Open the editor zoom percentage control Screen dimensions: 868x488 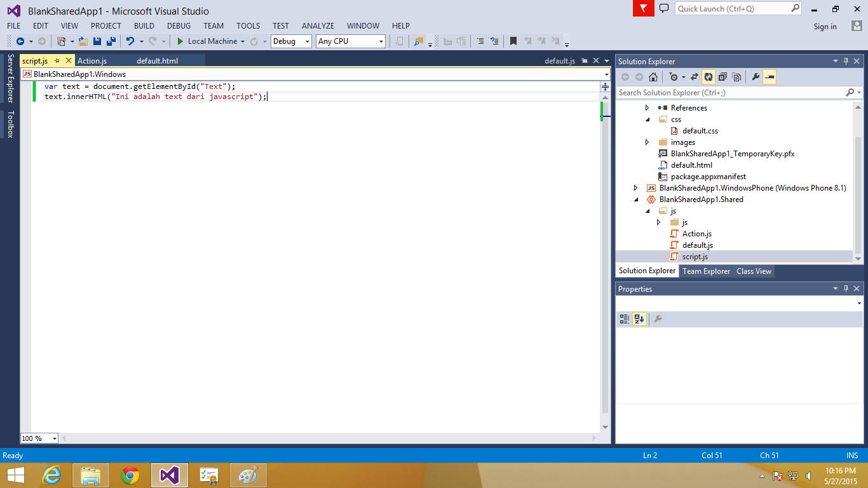tap(38, 438)
